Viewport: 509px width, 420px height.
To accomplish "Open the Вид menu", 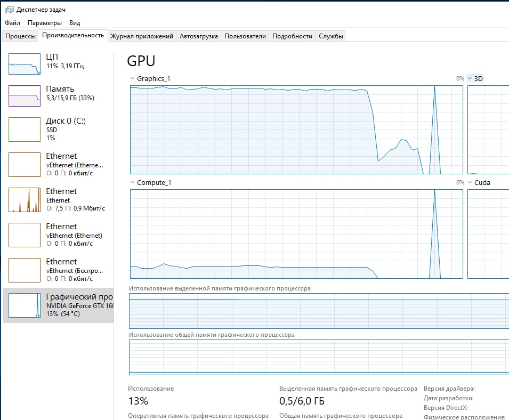I will (74, 23).
